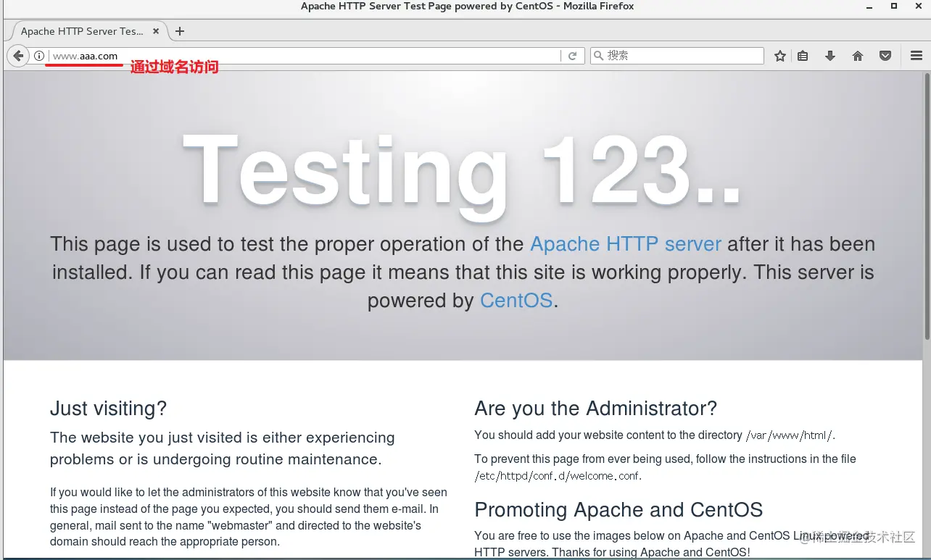
Task: Open a new tab with the plus button
Action: [x=180, y=31]
